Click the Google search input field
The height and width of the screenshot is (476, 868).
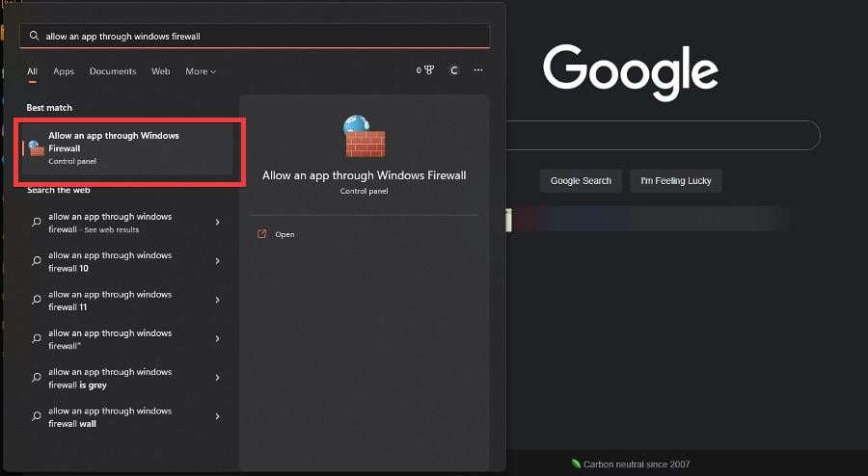pos(663,136)
